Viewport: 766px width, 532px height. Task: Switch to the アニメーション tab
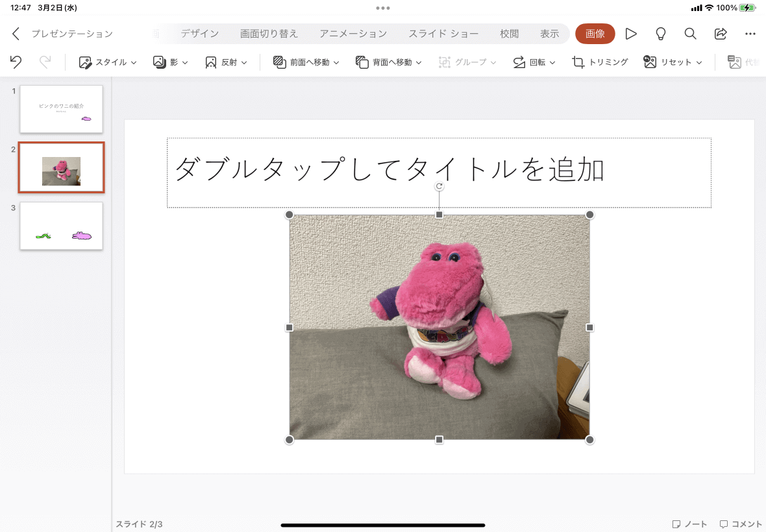click(353, 34)
